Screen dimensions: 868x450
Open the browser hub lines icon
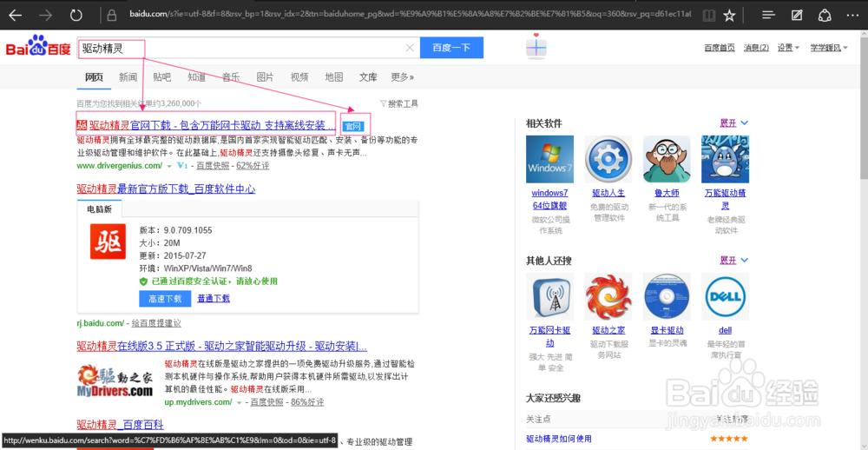(x=768, y=15)
